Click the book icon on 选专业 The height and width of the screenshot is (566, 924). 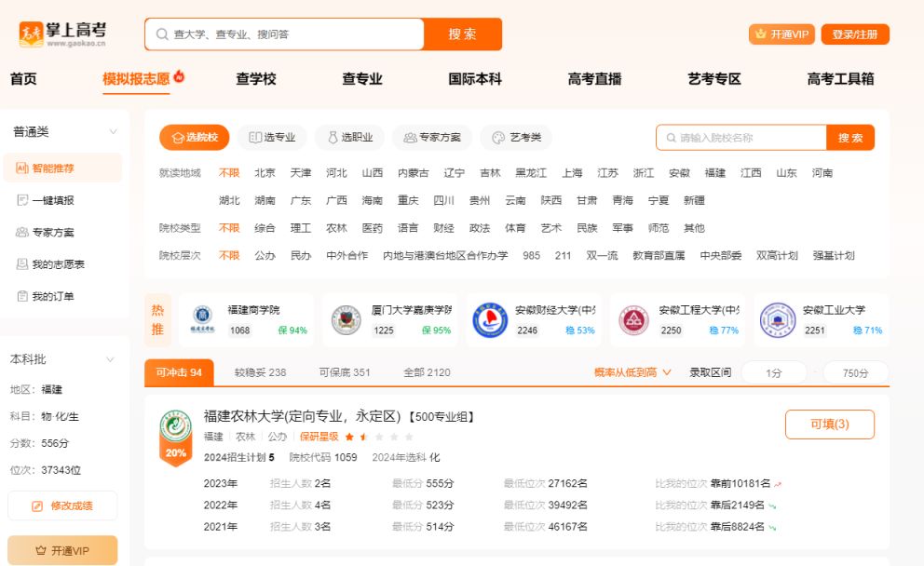[x=255, y=137]
